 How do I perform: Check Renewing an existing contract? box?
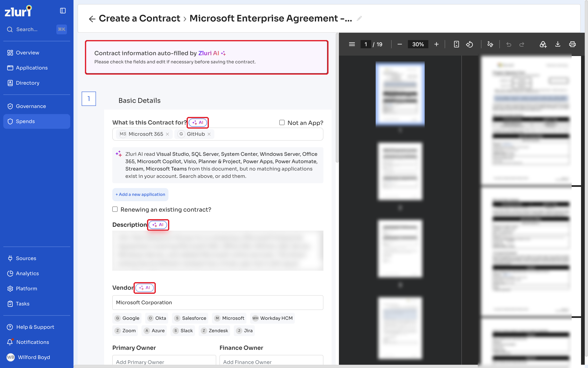tap(115, 209)
